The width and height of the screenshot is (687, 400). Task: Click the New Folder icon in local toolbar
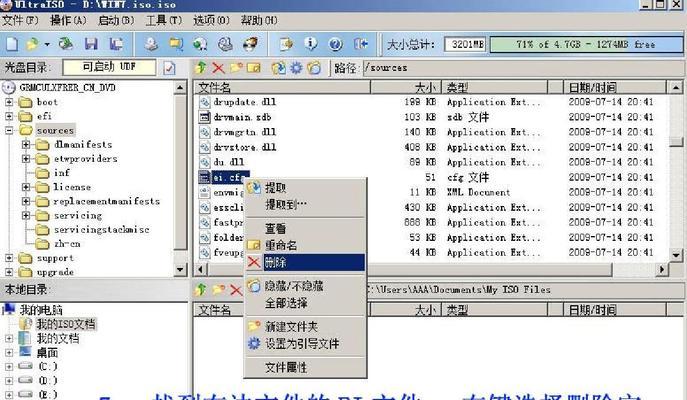tap(218, 290)
